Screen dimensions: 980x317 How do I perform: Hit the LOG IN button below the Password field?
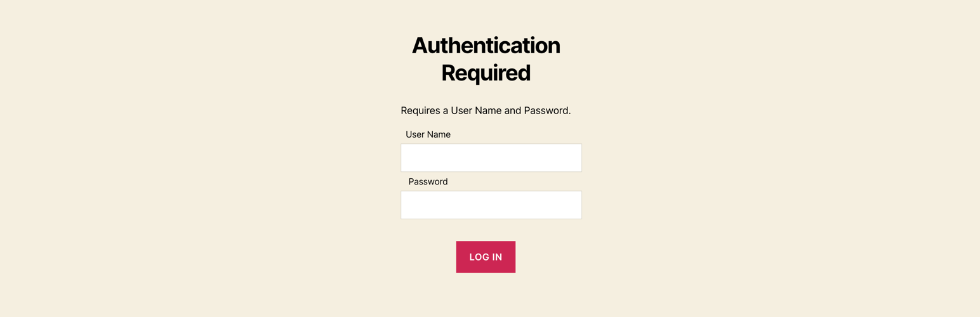pyautogui.click(x=486, y=257)
